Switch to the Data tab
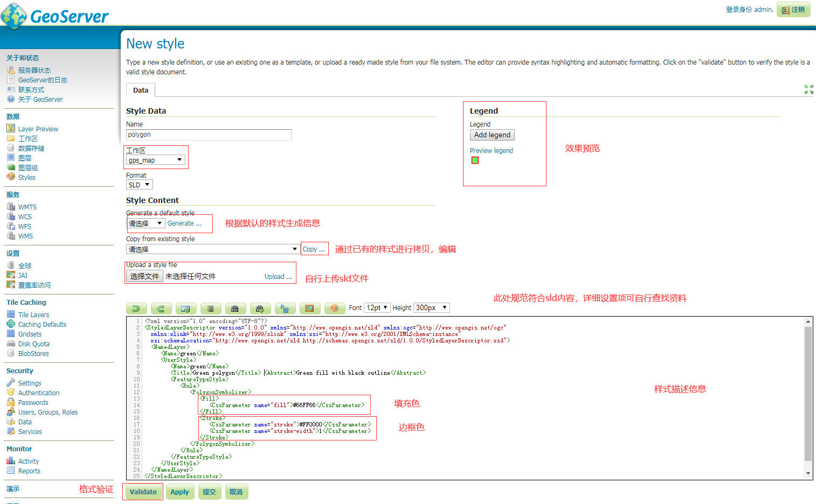Screen dimensions: 816x504 tap(141, 90)
